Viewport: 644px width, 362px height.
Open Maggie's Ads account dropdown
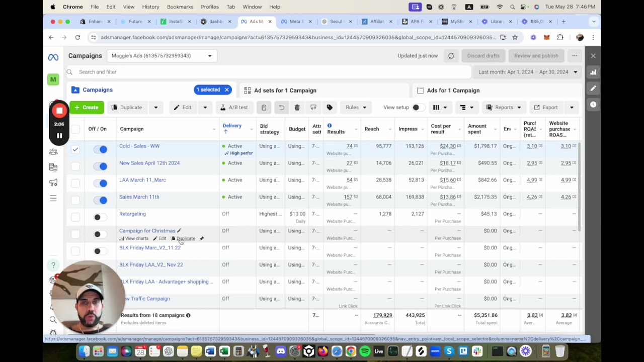click(162, 56)
